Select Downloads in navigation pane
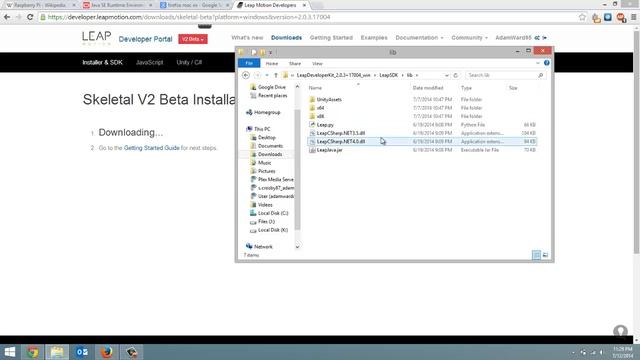640x360 pixels. (270, 154)
